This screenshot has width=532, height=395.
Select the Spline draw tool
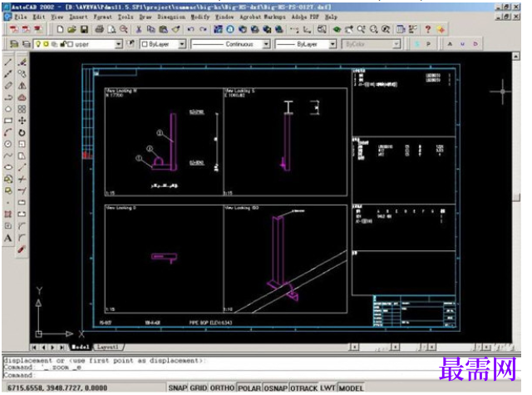8,156
